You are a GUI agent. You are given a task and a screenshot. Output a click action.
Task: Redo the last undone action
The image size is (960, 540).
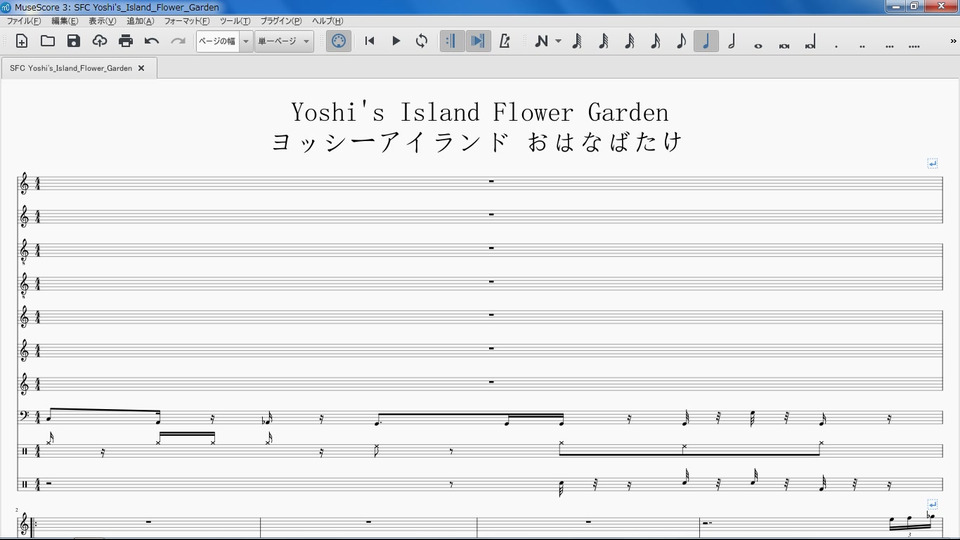click(178, 41)
